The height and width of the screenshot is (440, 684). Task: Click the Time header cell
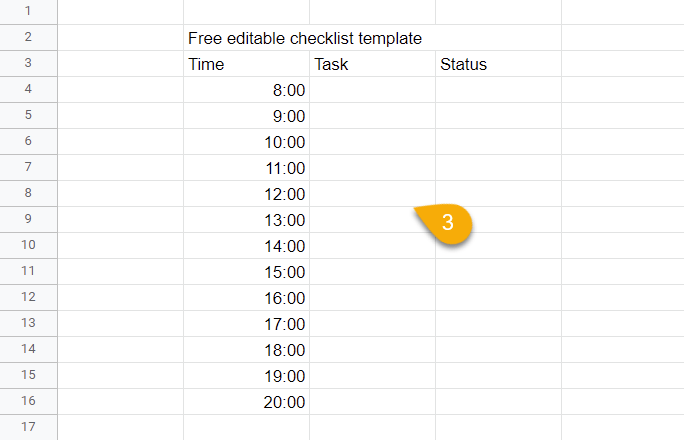246,64
